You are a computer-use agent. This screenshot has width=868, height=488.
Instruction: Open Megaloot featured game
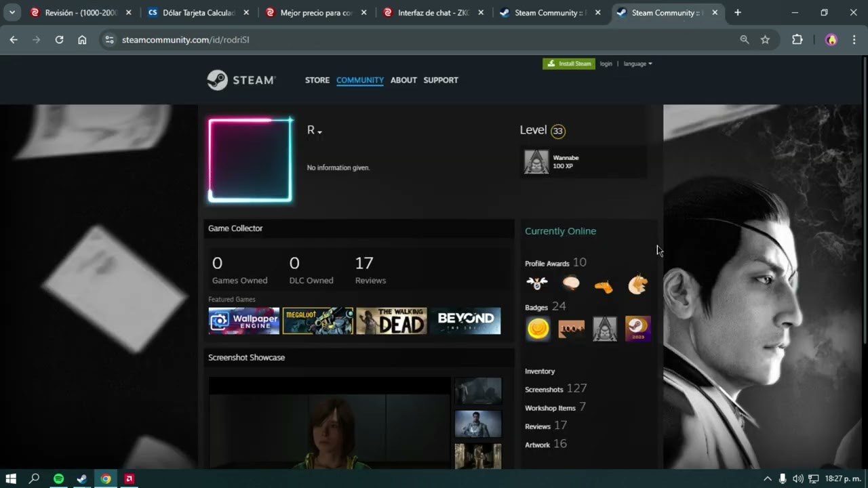318,321
